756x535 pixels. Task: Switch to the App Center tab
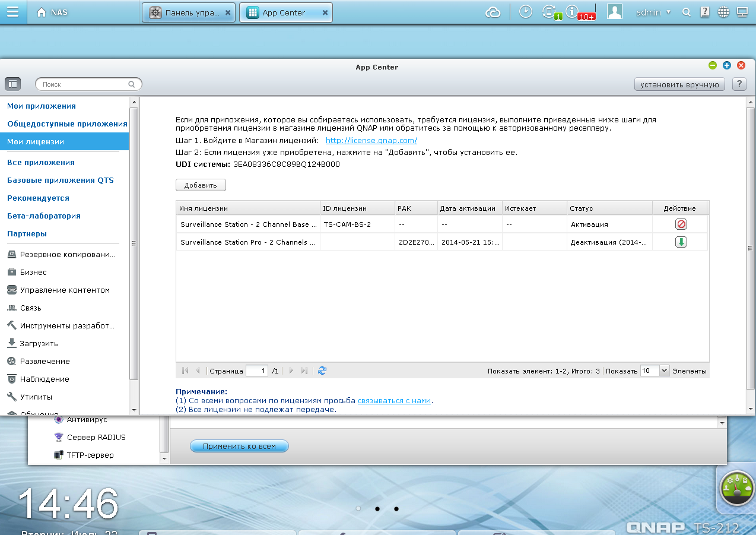(x=285, y=12)
